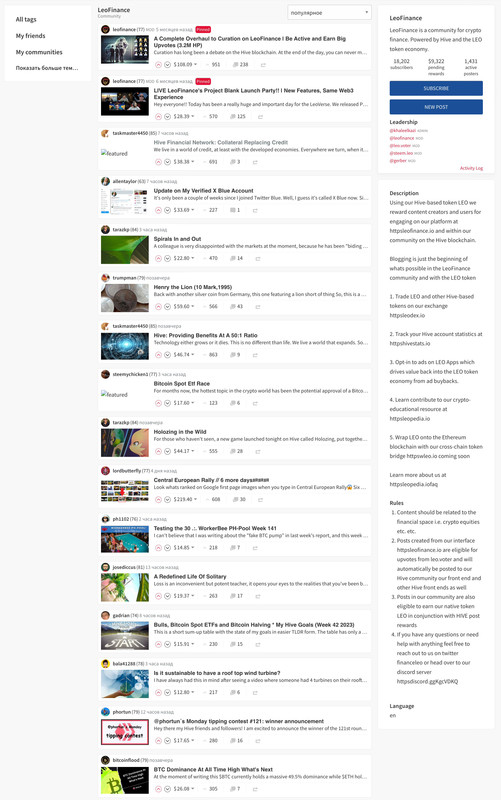This screenshot has height=800, width=501.
Task: Reblog the Project Blank Launch Party post
Action: (x=260, y=117)
